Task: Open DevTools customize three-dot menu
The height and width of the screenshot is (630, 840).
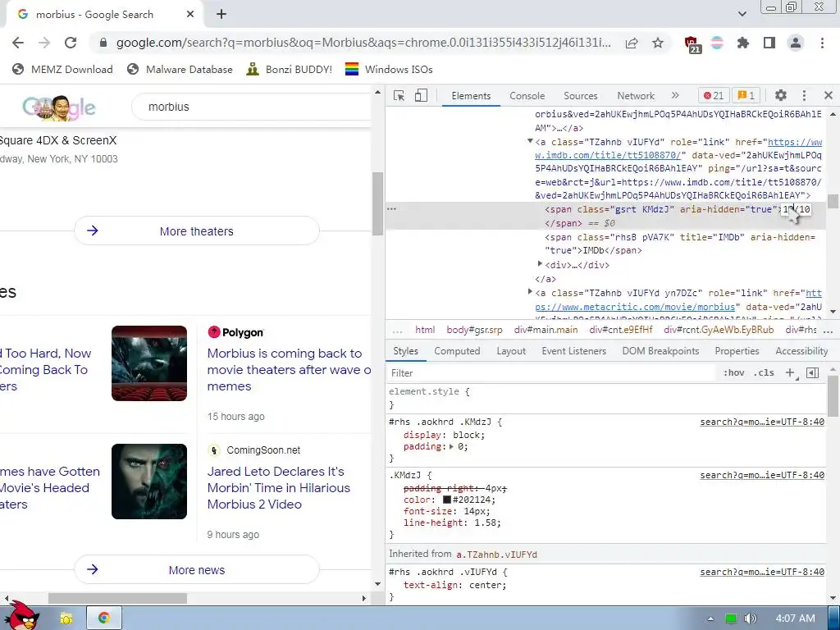Action: point(804,95)
